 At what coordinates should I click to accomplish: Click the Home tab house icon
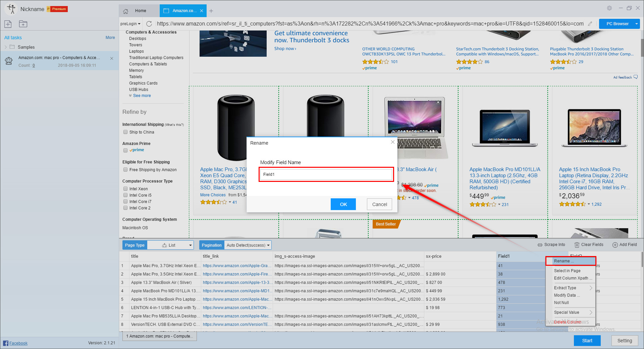(126, 11)
